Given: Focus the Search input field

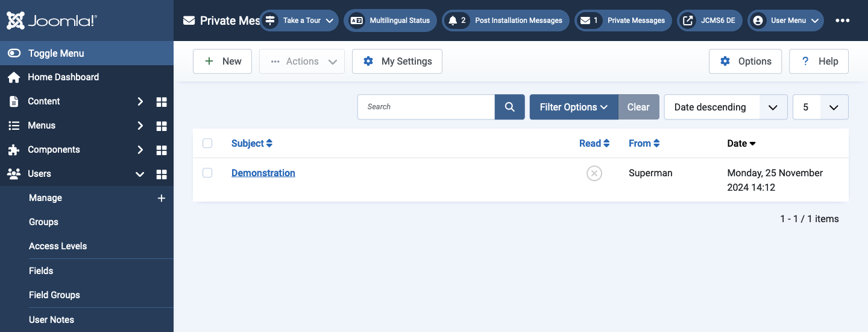Looking at the screenshot, I should click(x=426, y=107).
